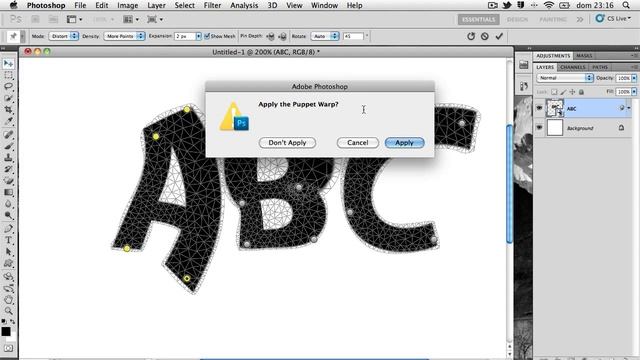
Task: Select the Dodge tool
Action: (8, 215)
